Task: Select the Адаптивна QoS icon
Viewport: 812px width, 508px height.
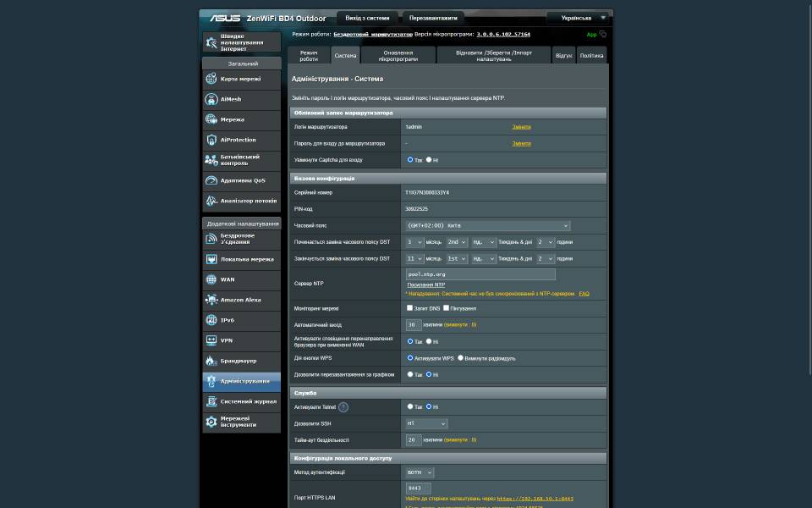Action: click(211, 180)
